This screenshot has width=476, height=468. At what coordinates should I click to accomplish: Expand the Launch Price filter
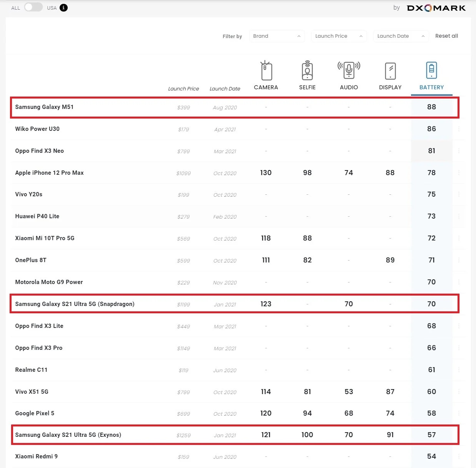tap(338, 36)
